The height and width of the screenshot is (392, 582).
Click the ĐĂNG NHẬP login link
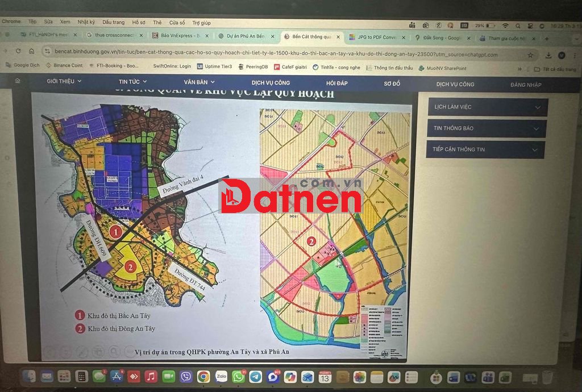(x=526, y=85)
